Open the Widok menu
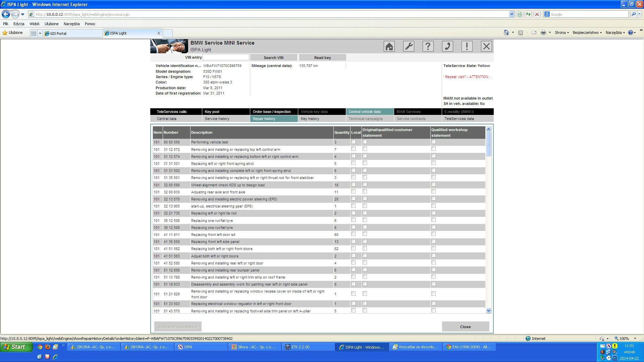The width and height of the screenshot is (644, 362). [x=35, y=24]
